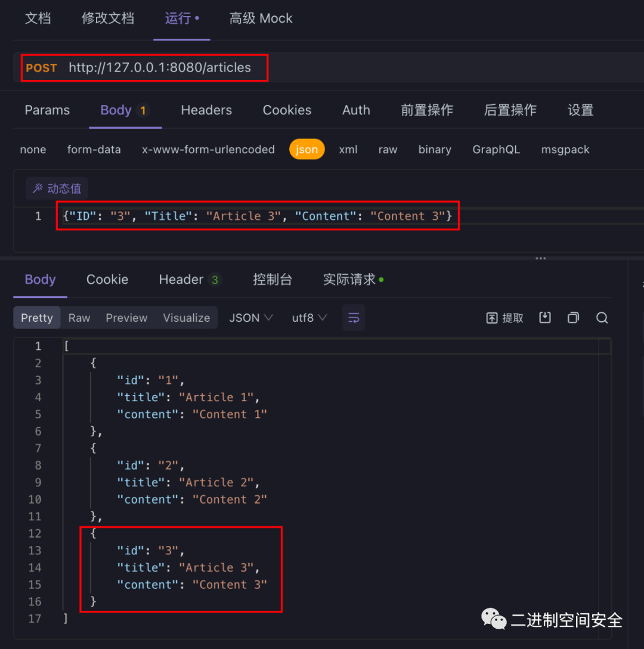Click the panel divider three-dots handle
This screenshot has height=649, width=644.
click(540, 258)
